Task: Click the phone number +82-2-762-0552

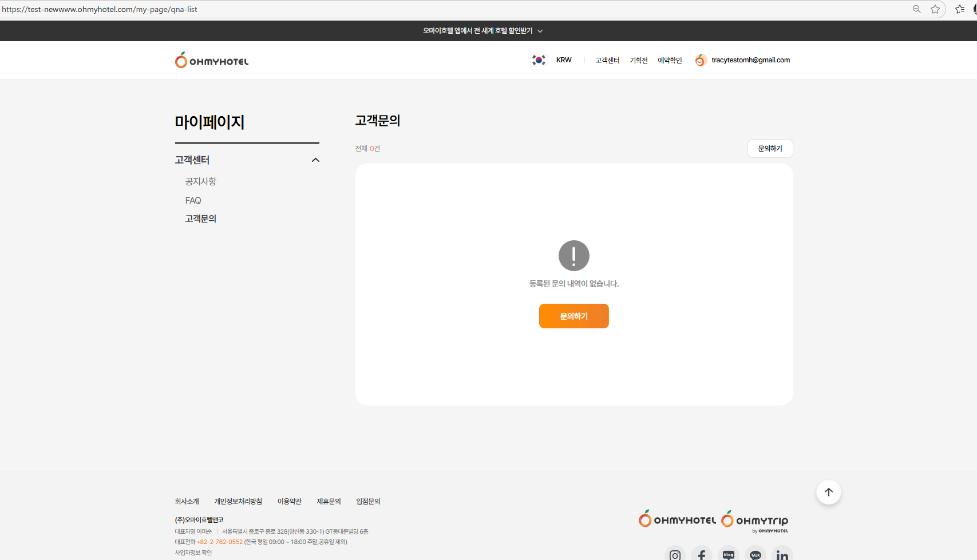Action: [x=220, y=542]
